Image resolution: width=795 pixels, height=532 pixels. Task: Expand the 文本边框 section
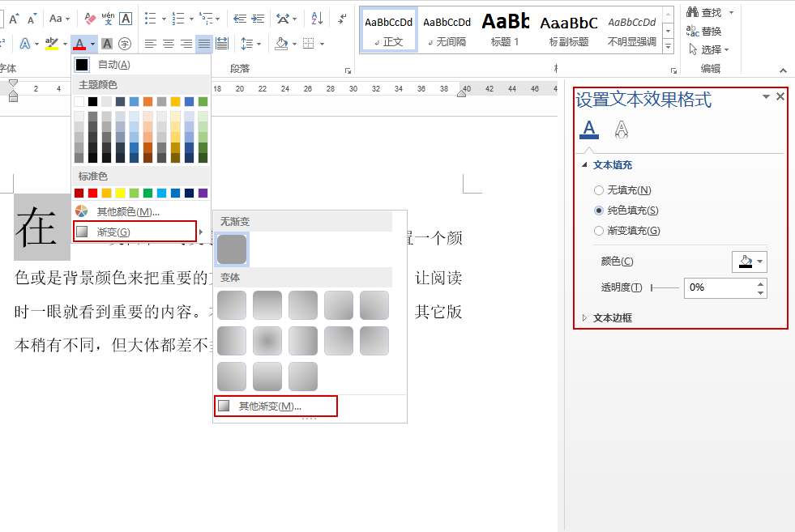584,318
